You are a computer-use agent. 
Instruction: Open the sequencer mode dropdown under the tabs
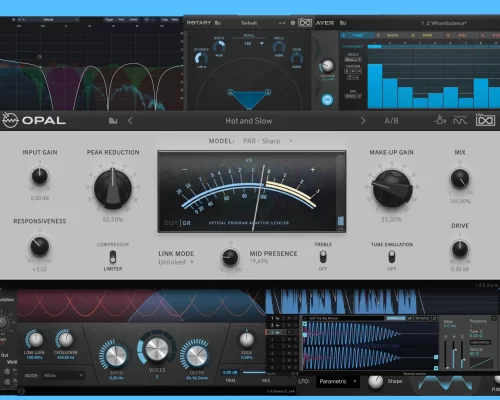[353, 60]
